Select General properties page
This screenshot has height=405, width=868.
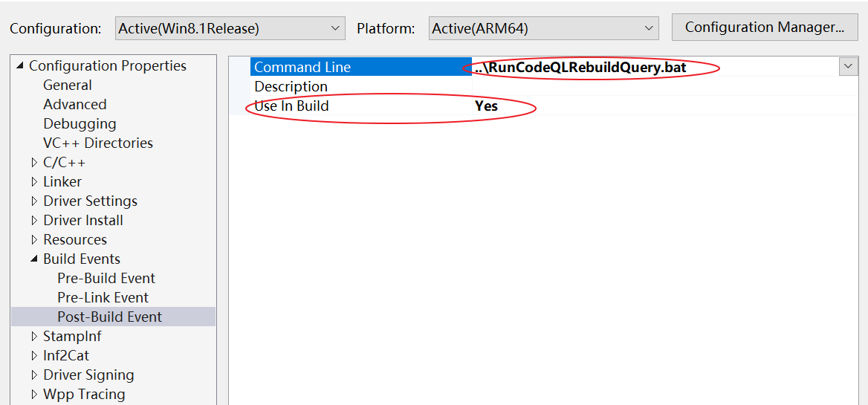pos(68,85)
